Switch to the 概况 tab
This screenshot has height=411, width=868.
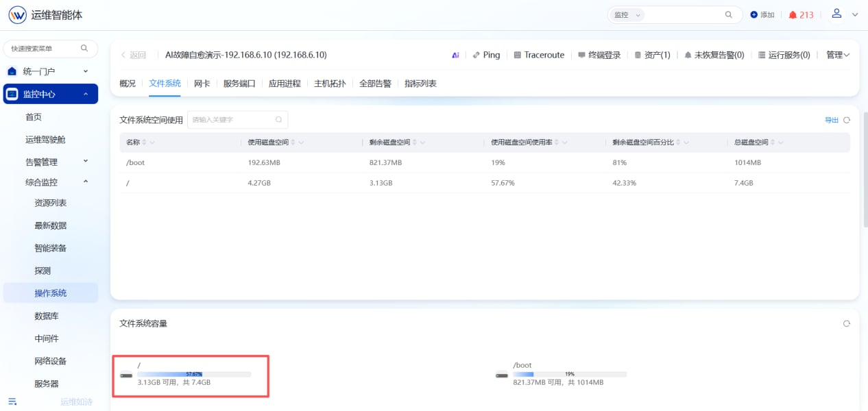click(128, 84)
